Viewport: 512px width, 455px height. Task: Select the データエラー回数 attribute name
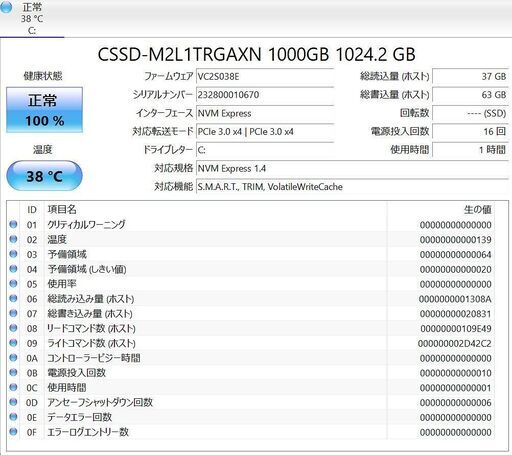(79, 417)
